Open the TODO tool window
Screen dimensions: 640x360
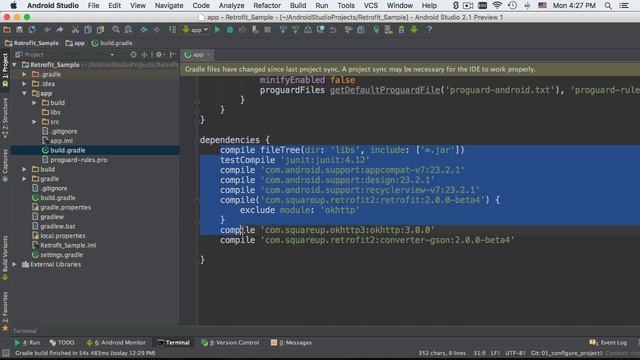[x=62, y=343]
